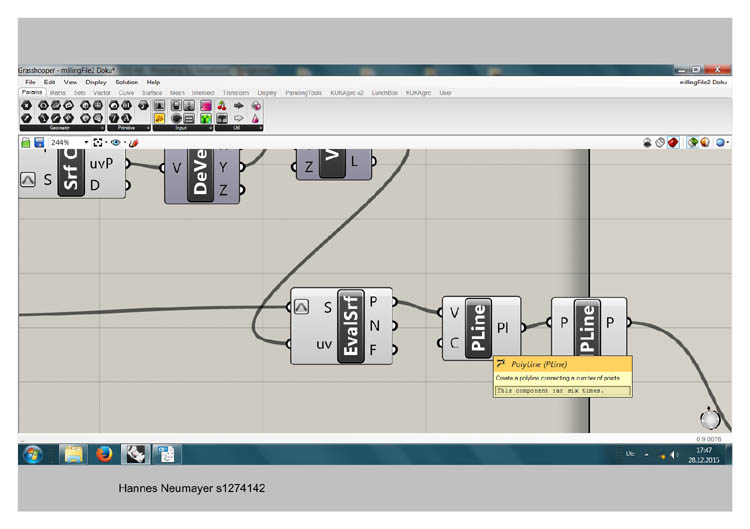Pick the lambda-symbol hexagon in Primitive group

tap(127, 118)
